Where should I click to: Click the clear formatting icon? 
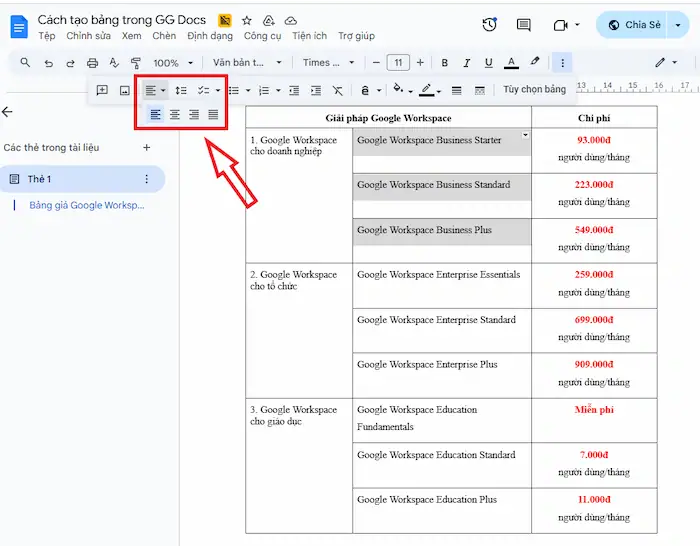click(337, 90)
